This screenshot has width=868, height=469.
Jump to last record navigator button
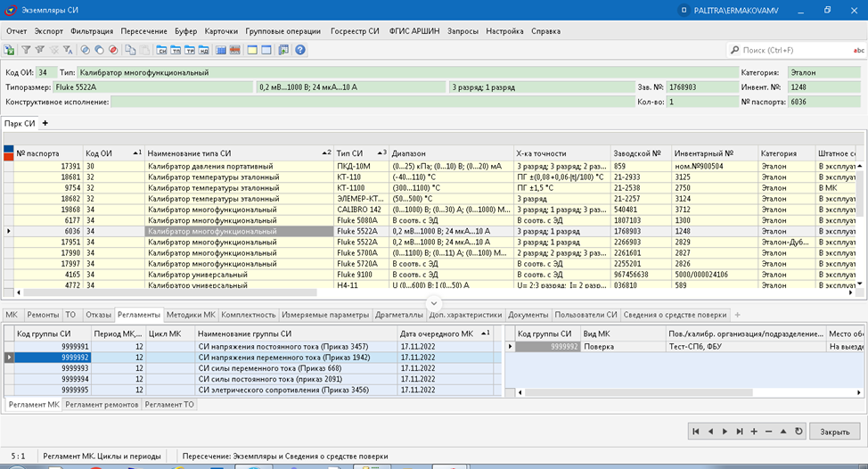click(x=740, y=432)
